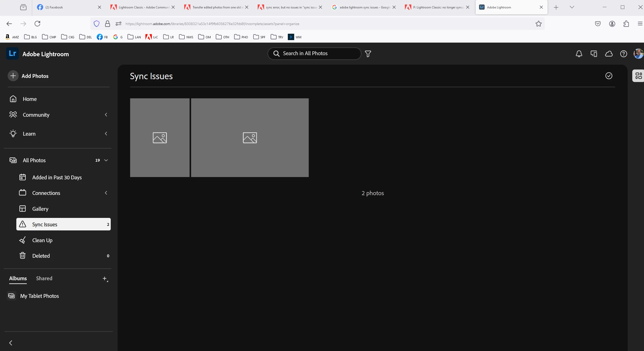
Task: Open the help question mark icon
Action: tap(624, 54)
